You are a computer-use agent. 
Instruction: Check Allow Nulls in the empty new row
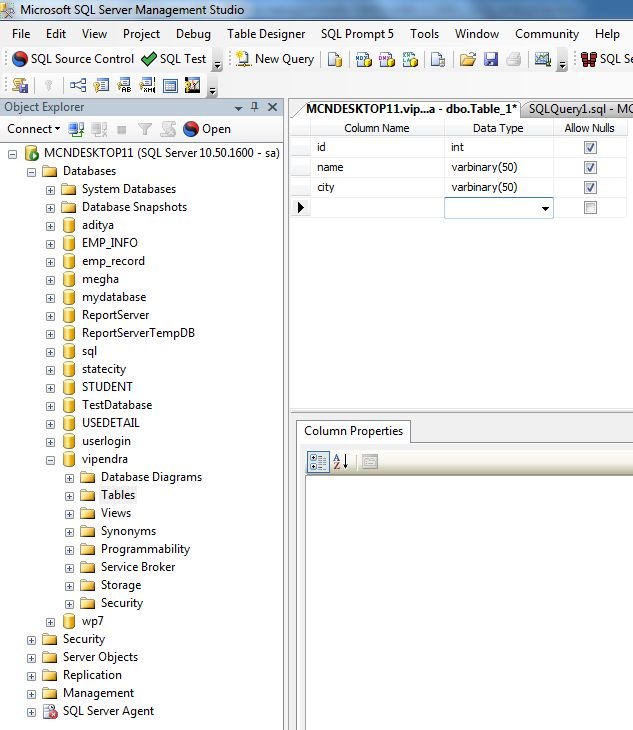[x=590, y=208]
